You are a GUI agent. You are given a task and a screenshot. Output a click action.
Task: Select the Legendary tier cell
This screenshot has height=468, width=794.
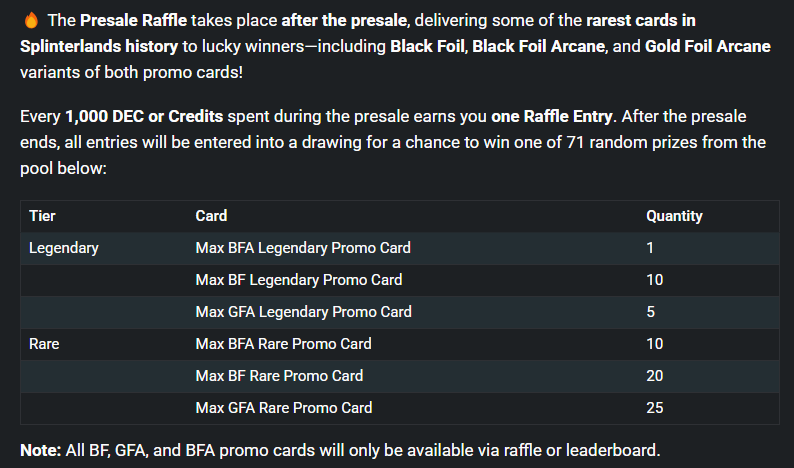pos(64,248)
